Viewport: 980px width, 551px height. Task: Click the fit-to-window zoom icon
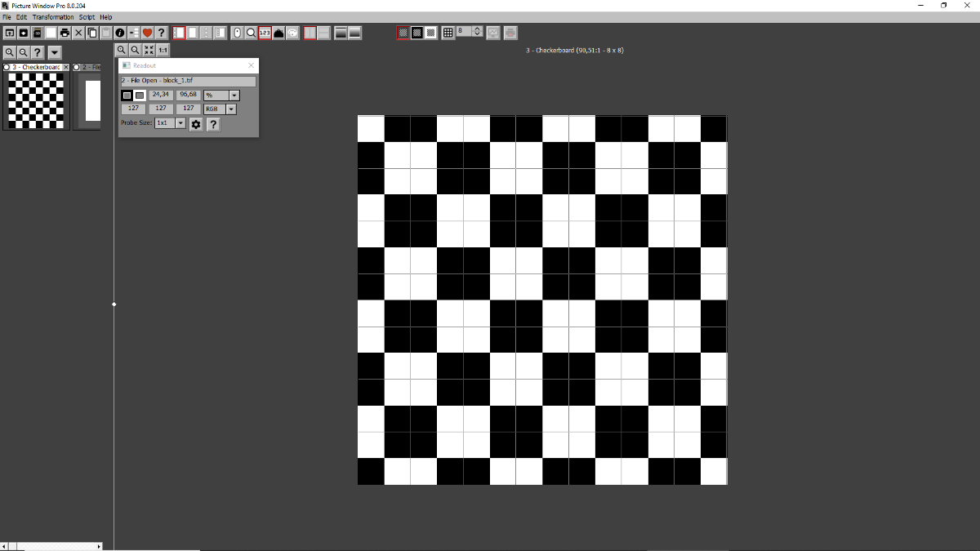[x=149, y=50]
